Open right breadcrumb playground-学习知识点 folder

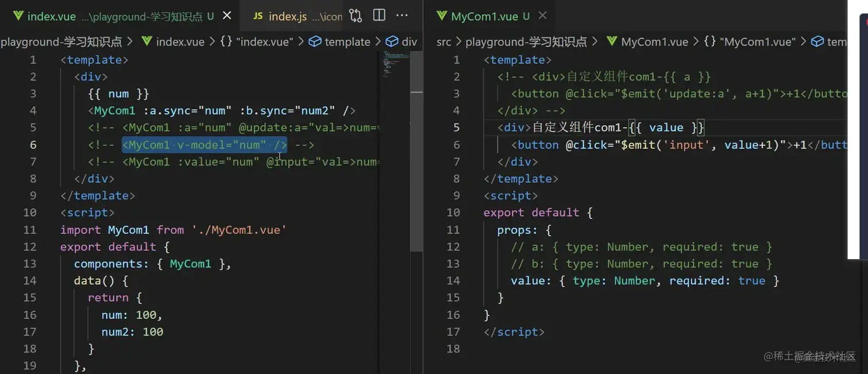click(x=526, y=42)
